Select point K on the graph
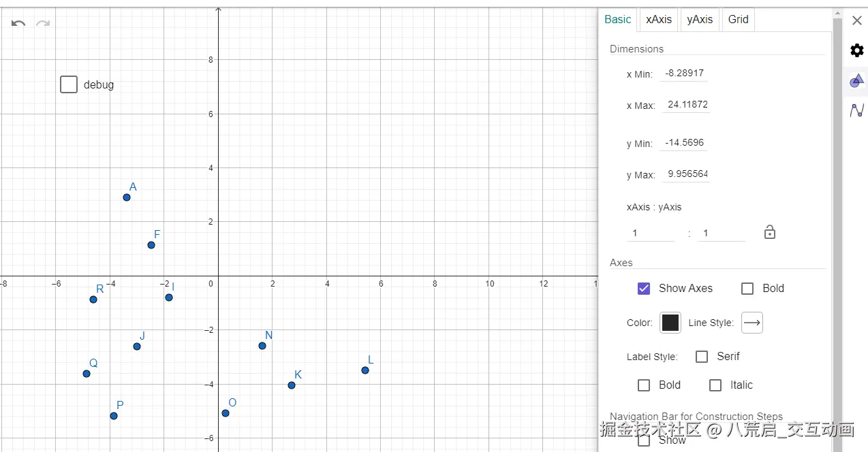Viewport: 868px width, 452px height. point(292,385)
